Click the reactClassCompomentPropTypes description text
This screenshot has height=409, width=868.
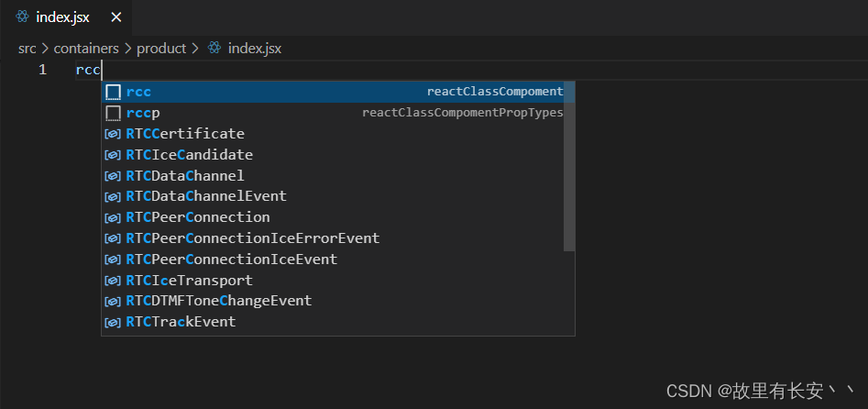[x=463, y=113]
